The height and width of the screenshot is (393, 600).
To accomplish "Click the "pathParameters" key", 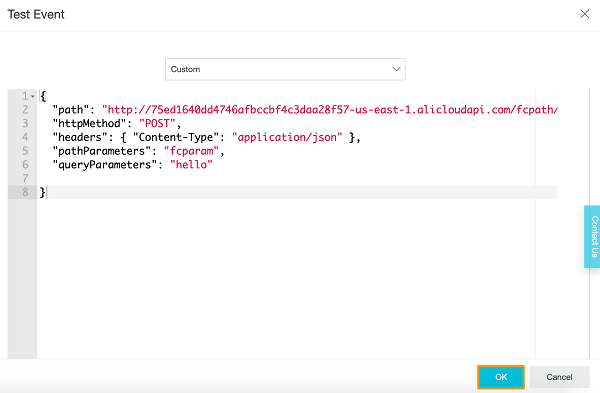I will coord(102,151).
